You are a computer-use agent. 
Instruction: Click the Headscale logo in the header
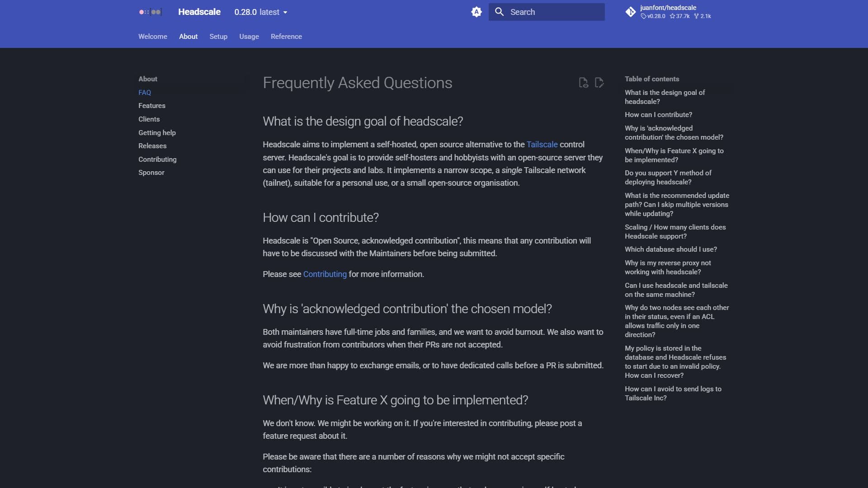[x=150, y=12]
